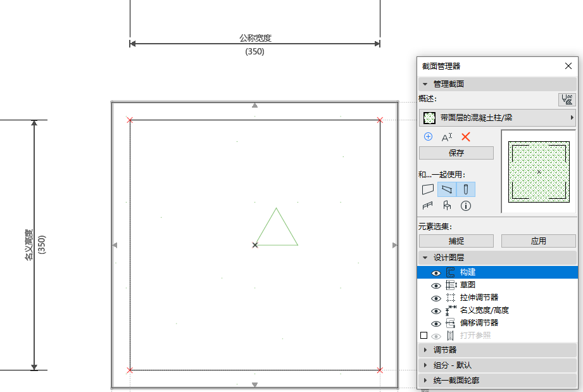
Task: Click the (350) width value
Action: (254, 51)
